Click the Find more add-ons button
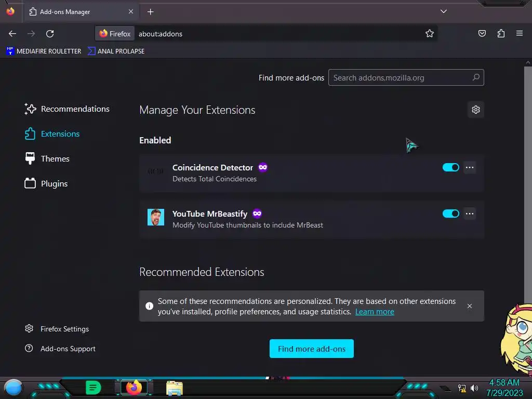This screenshot has width=532, height=399. [x=312, y=349]
